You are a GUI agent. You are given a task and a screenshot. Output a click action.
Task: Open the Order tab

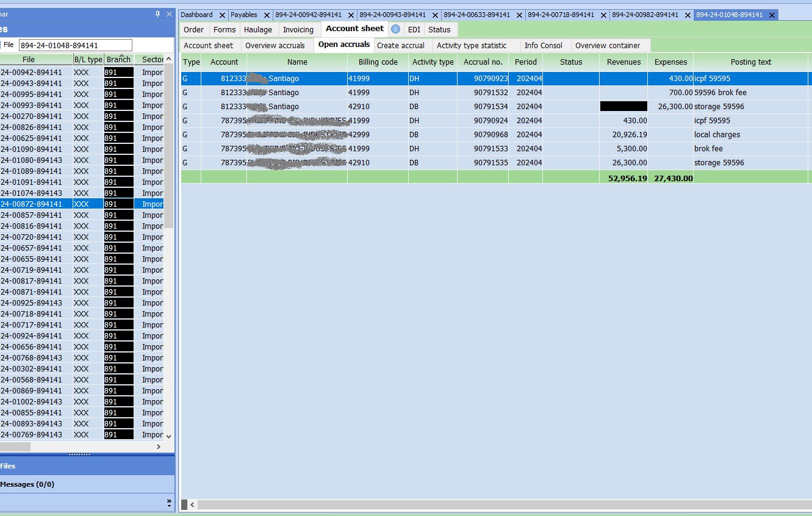point(194,29)
